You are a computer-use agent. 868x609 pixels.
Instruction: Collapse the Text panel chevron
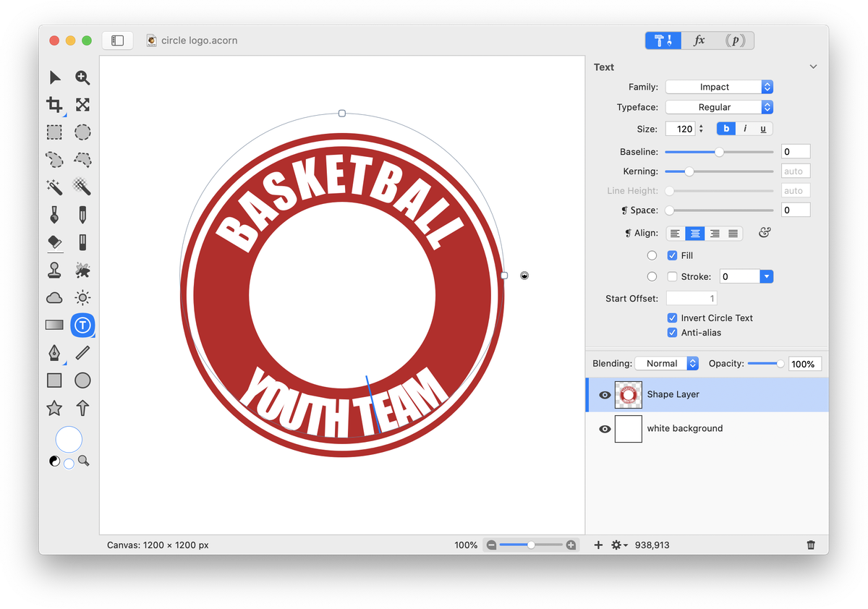pos(813,67)
